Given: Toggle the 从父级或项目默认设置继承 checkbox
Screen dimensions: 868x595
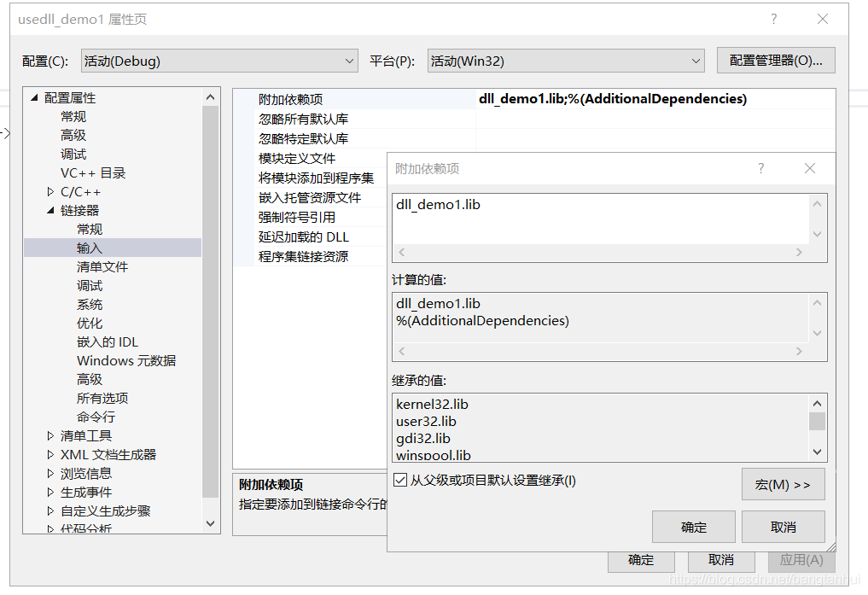Looking at the screenshot, I should point(400,479).
